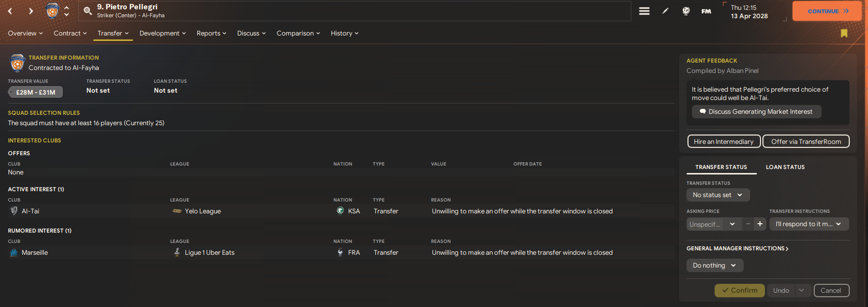Click the player name search field
868x307 pixels.
[x=355, y=11]
